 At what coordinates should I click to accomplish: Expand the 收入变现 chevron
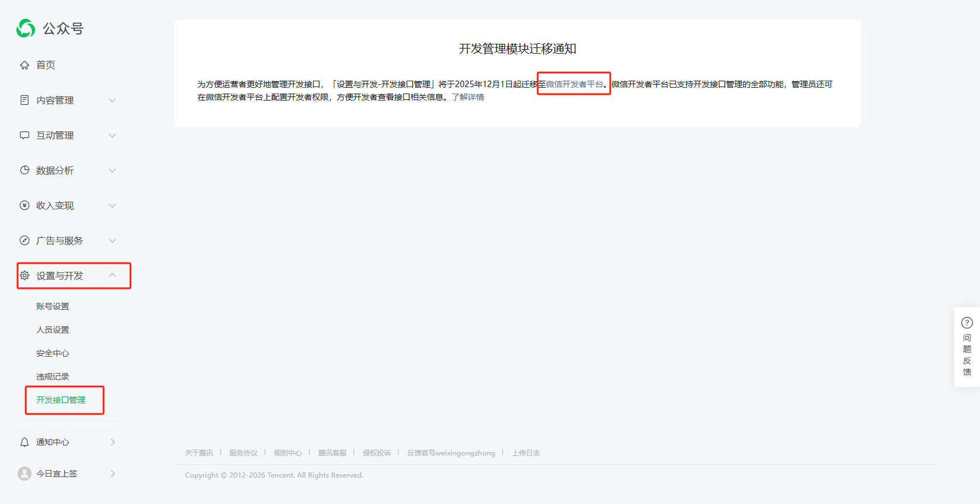(112, 205)
